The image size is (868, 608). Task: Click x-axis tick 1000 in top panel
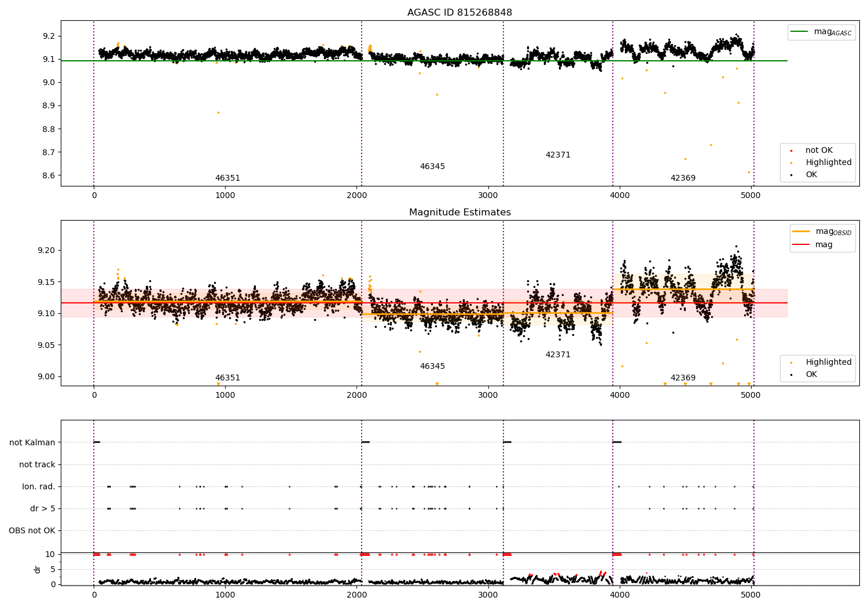[225, 196]
